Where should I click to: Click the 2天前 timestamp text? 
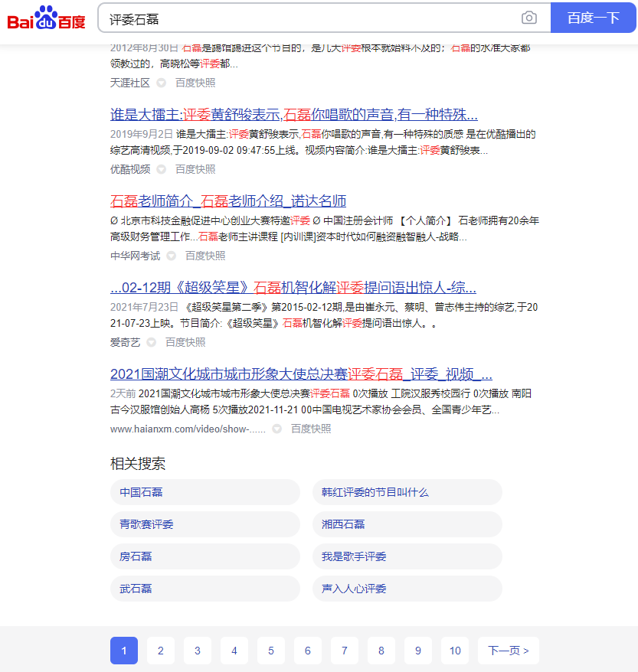pyautogui.click(x=123, y=394)
